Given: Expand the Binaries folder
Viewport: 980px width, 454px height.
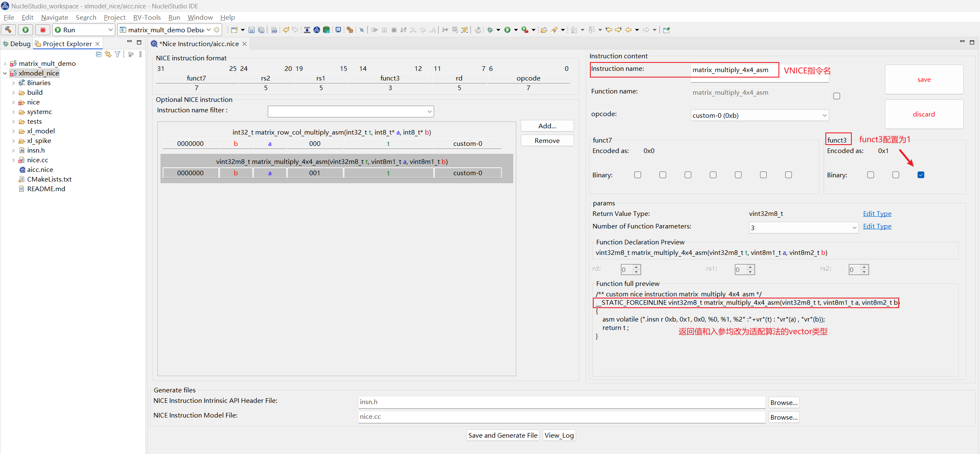Looking at the screenshot, I should click(x=13, y=83).
